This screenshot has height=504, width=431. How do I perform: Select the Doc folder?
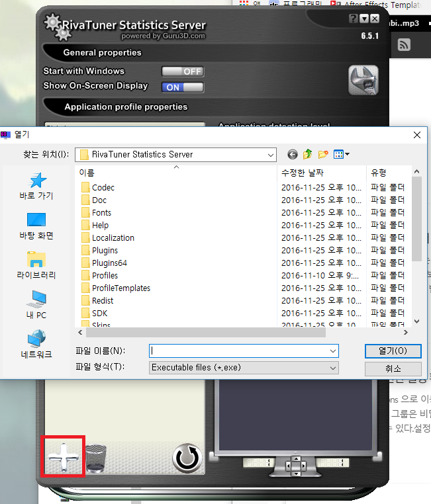coord(94,200)
